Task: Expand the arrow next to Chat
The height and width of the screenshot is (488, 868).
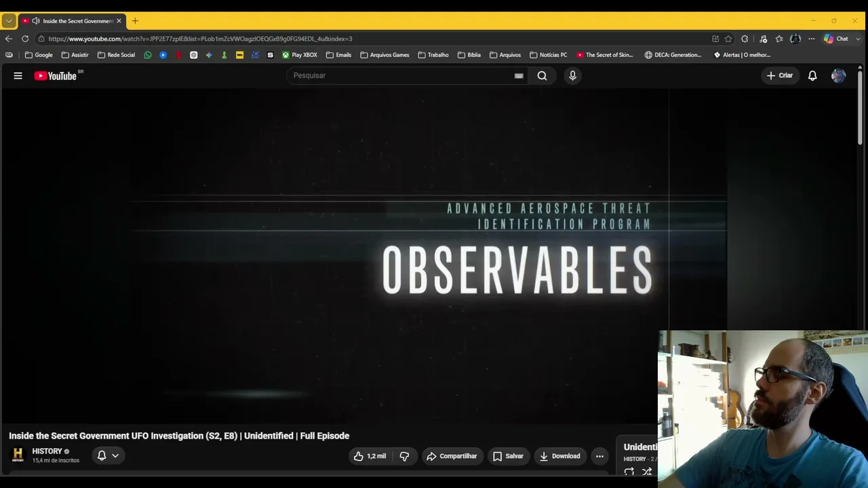Action: pos(857,39)
